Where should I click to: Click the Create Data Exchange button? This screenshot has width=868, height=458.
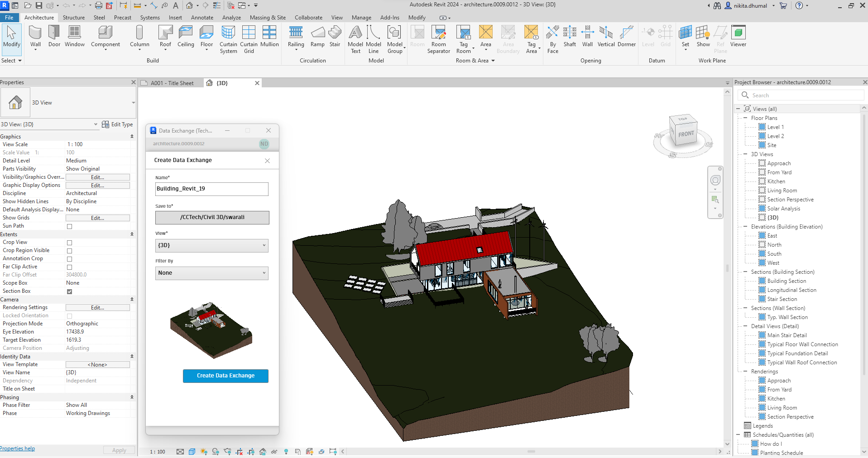click(225, 376)
